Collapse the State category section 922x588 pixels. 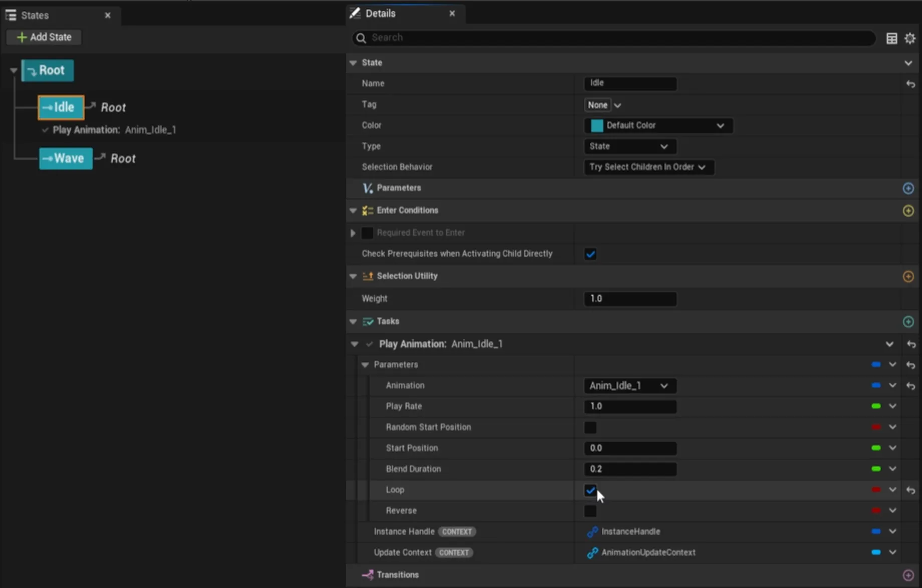tap(353, 63)
